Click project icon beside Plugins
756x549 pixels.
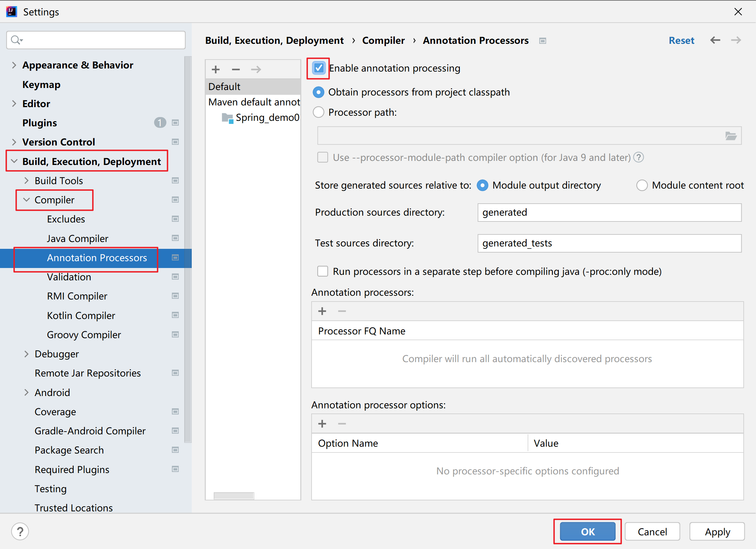coord(175,123)
